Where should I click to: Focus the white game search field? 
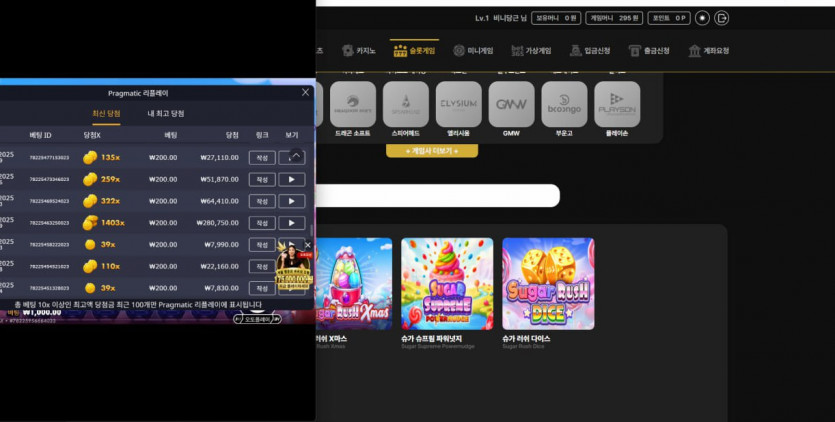click(438, 196)
